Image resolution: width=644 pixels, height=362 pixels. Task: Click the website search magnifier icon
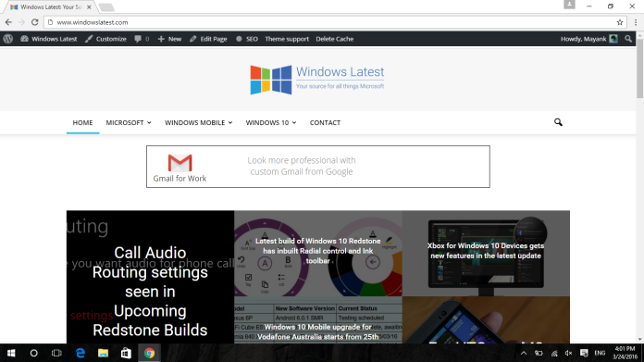[558, 122]
